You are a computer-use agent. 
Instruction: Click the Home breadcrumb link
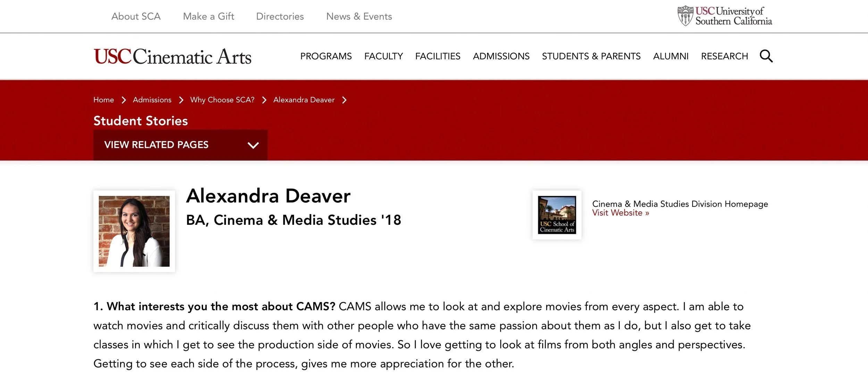(103, 100)
